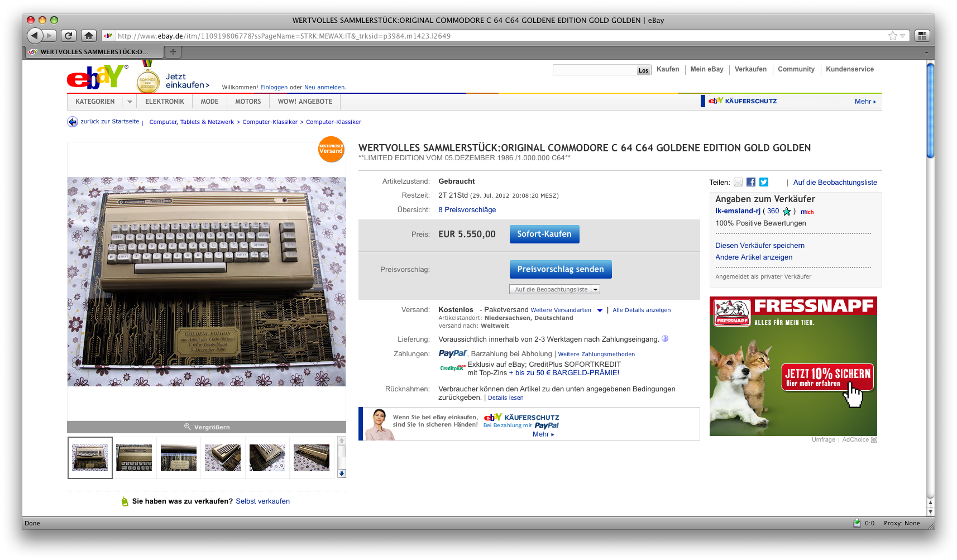
Task: Open the new tab plus button
Action: [x=173, y=52]
